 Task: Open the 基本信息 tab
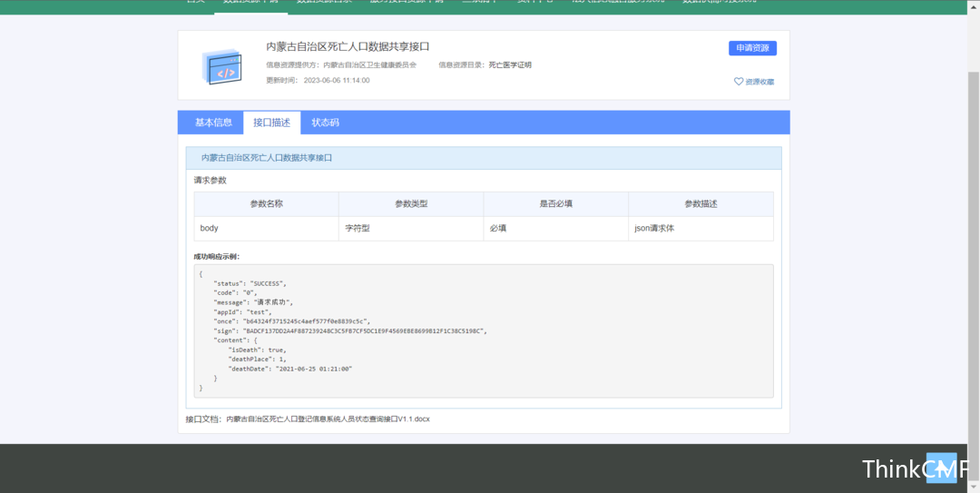pos(213,123)
